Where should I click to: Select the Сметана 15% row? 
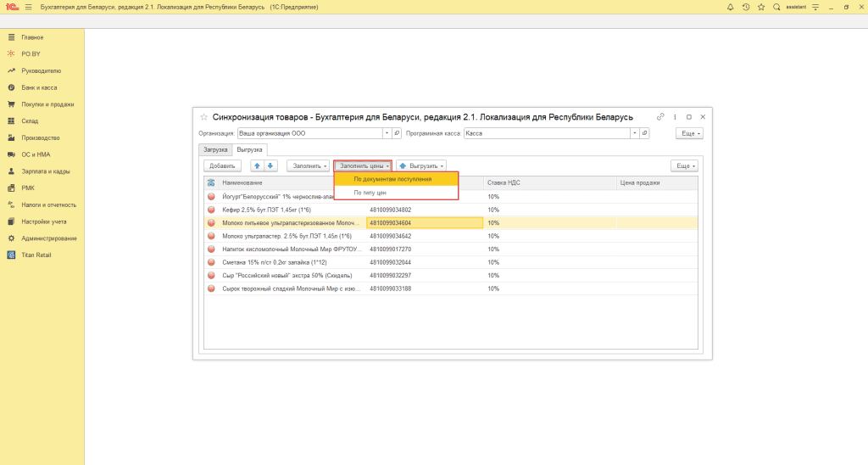451,262
